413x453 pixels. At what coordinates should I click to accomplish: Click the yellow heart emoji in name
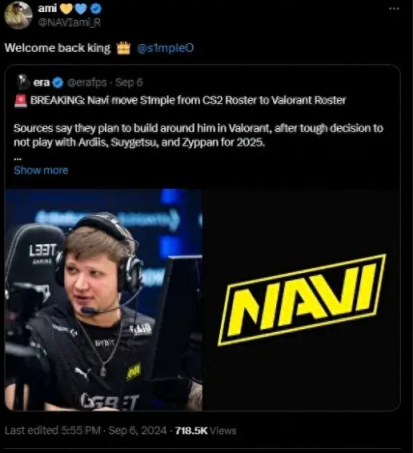[x=66, y=9]
